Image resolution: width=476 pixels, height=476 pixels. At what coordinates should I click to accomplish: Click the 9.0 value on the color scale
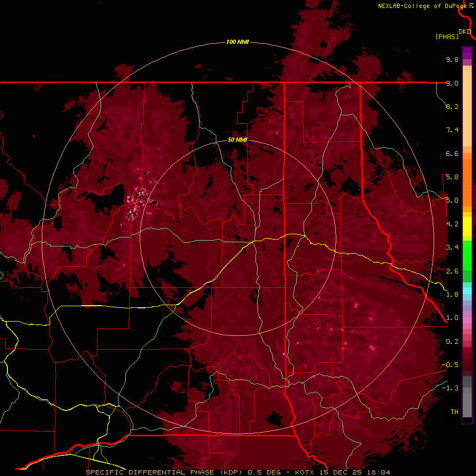[452, 83]
